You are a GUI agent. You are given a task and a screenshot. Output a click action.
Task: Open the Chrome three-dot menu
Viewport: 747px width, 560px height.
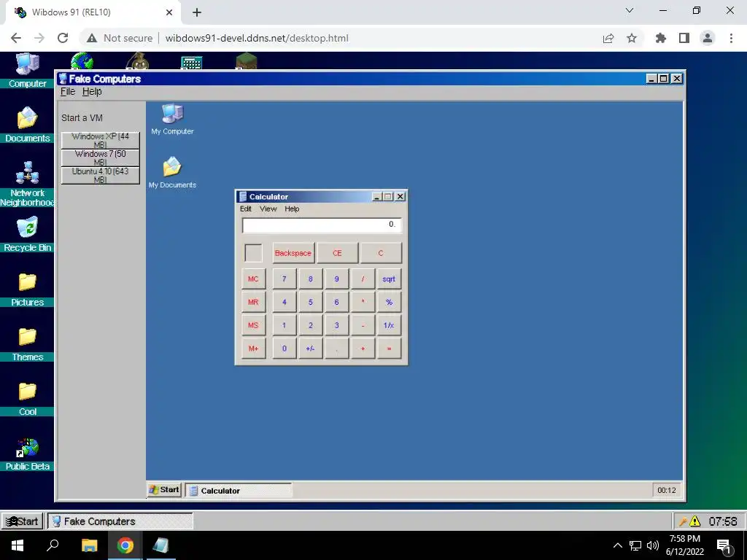click(731, 38)
